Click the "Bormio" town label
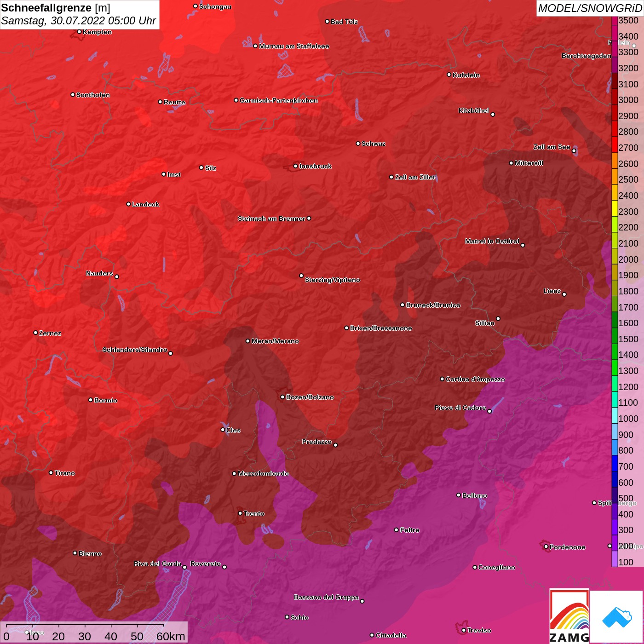Screen dimensions: 644x644 106,400
